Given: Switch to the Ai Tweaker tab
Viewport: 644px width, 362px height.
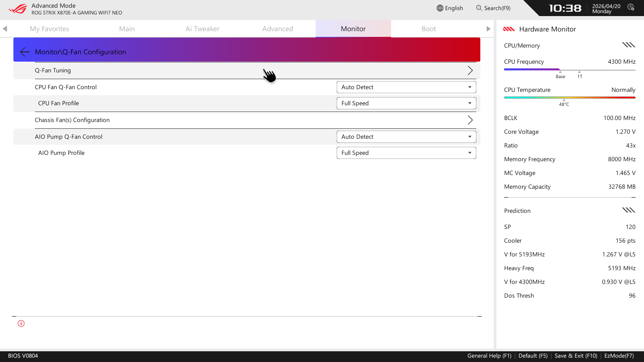Looking at the screenshot, I should pos(202,29).
